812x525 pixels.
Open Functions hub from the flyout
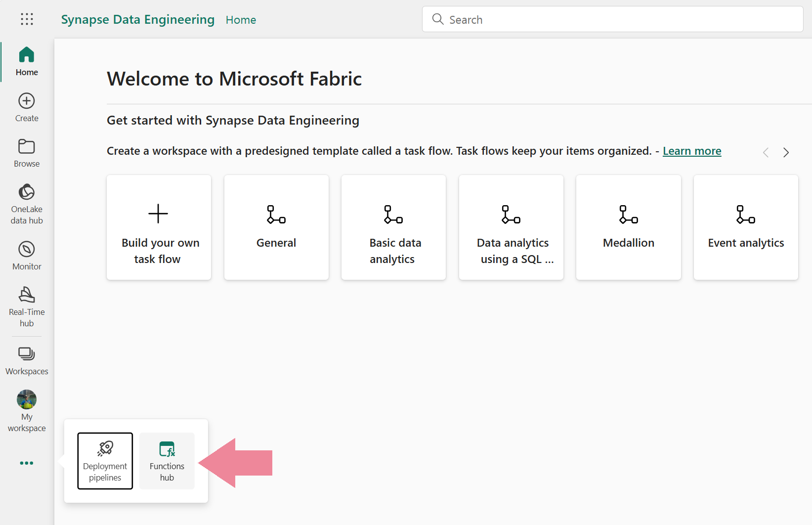[x=167, y=461]
